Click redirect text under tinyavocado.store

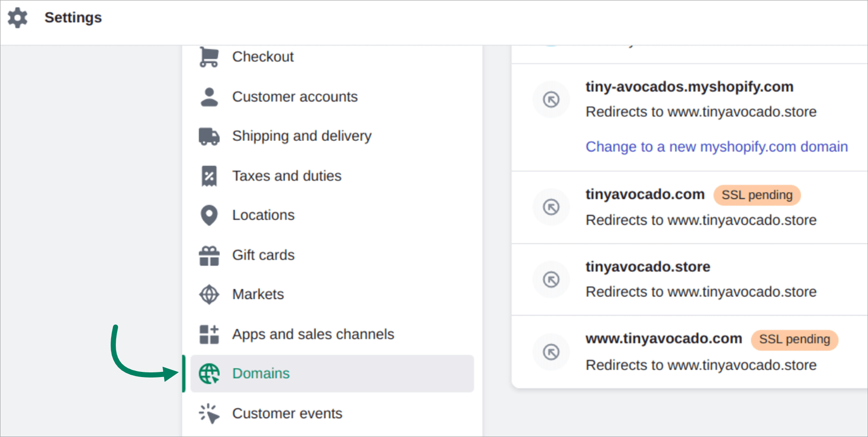click(701, 292)
